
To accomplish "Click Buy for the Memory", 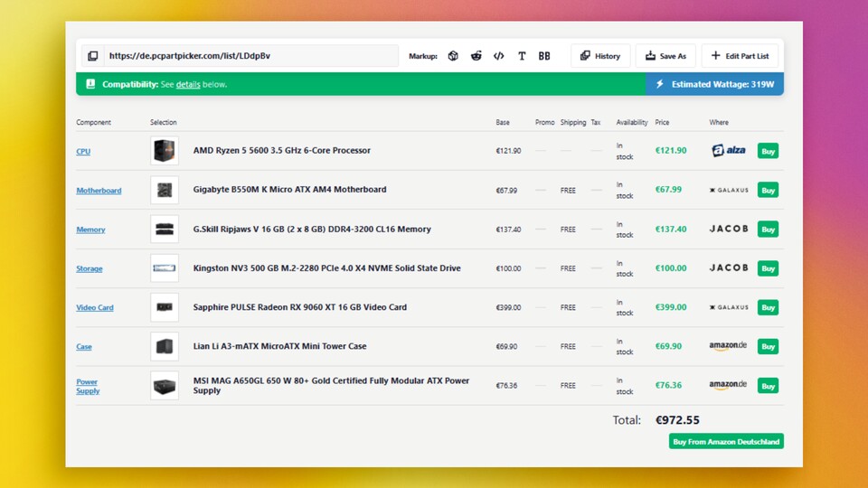I will pyautogui.click(x=768, y=229).
